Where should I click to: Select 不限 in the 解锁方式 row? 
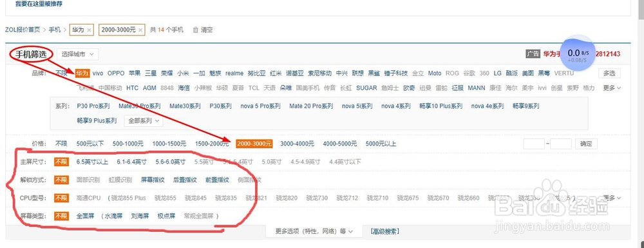tap(61, 180)
